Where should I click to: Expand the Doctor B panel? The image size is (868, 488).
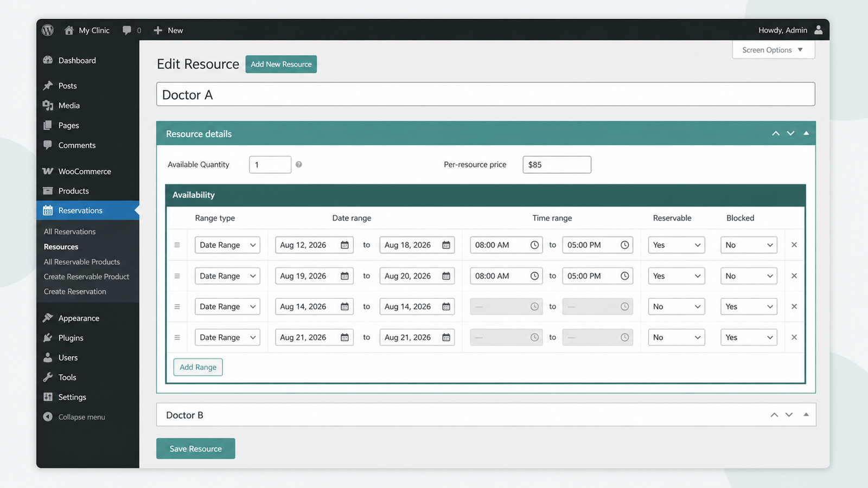coord(806,415)
